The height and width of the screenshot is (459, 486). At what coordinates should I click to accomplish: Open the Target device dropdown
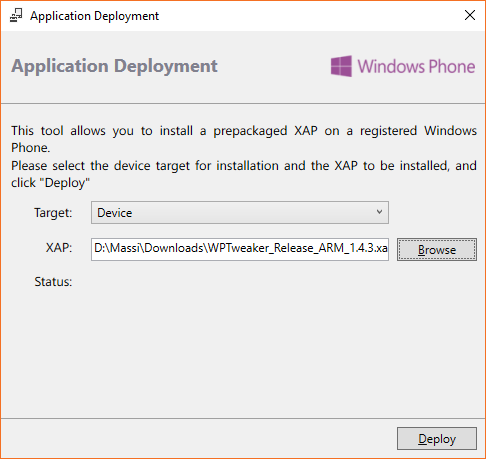tap(240, 212)
